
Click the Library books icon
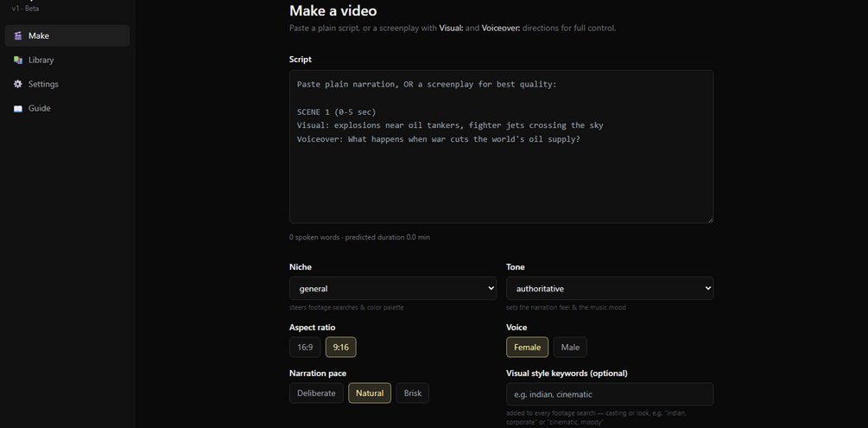(18, 60)
